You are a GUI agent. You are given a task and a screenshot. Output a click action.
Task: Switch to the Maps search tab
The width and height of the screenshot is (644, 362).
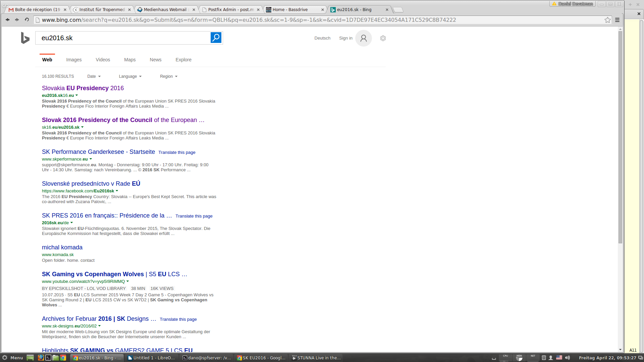coord(130,60)
